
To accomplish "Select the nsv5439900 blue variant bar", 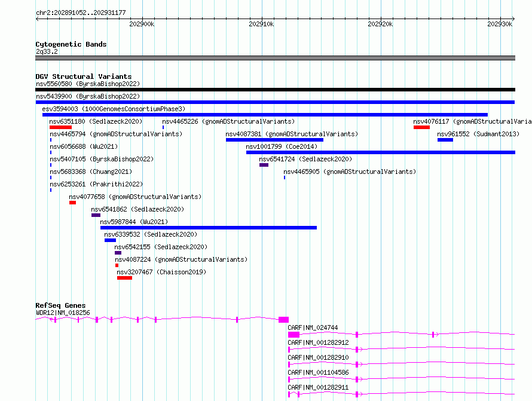I will click(x=275, y=102).
